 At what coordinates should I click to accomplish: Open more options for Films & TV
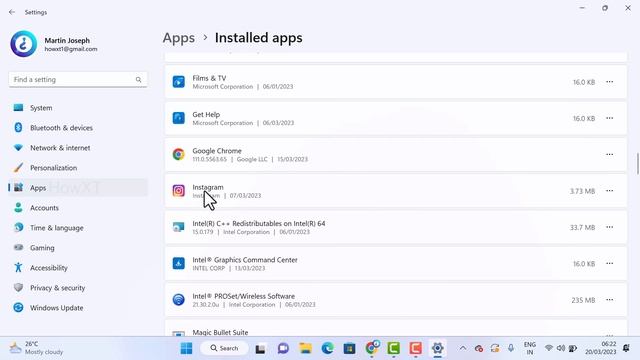[609, 82]
